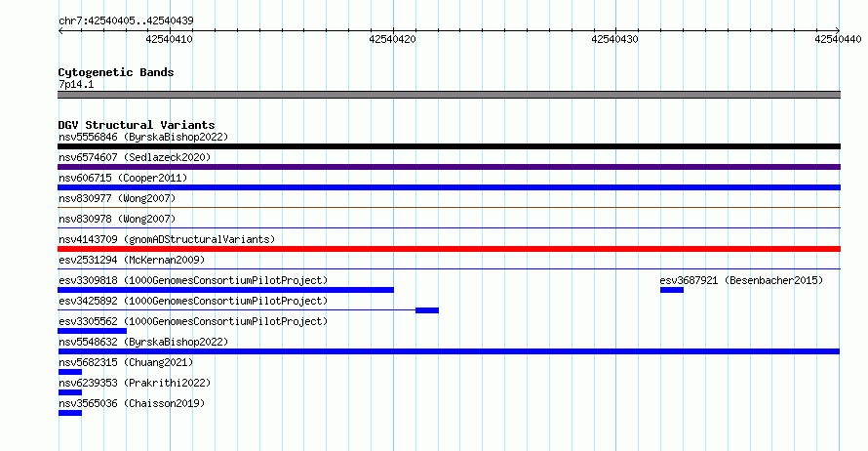Click the blue nsv5548632 variant bar
Screen dimensions: 868x451
(449, 351)
